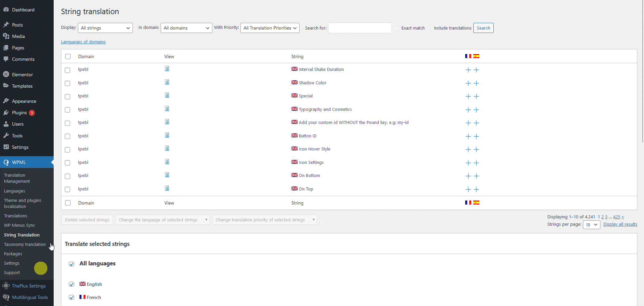Add Spanish translation for Shadow Color
644x306 pixels.
point(476,83)
